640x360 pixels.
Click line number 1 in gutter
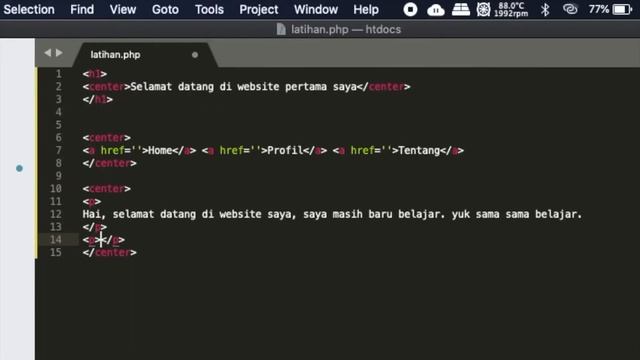point(59,74)
